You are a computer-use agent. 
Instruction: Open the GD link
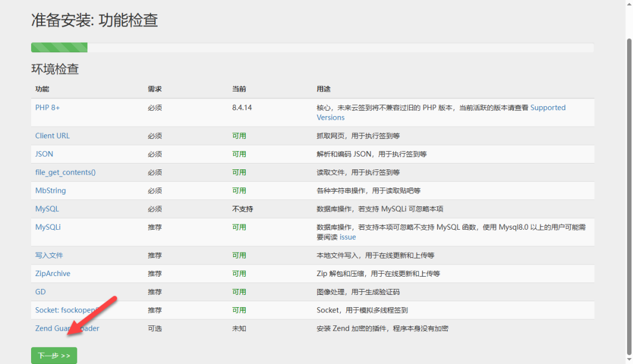click(x=40, y=291)
